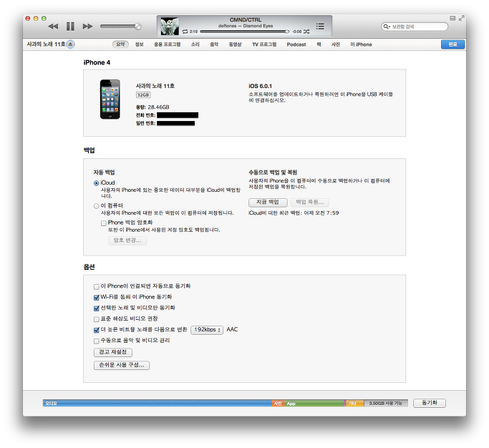Open the 책 tab

[319, 44]
